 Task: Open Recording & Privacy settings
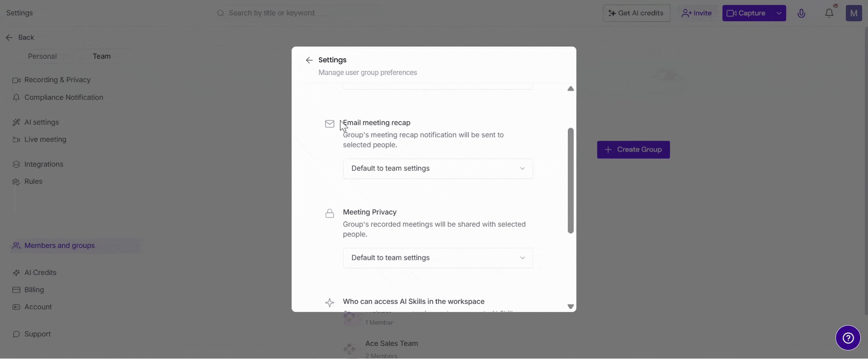(57, 80)
